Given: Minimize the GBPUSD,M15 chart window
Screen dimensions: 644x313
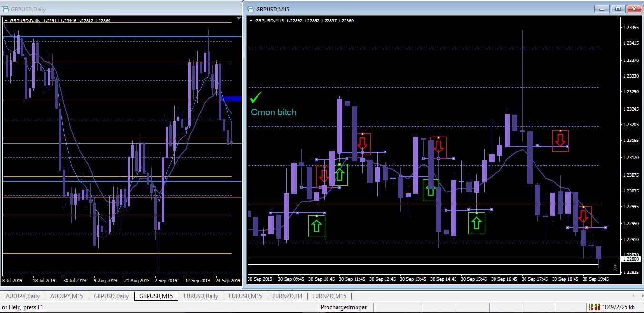Looking at the screenshot, I should click(603, 9).
